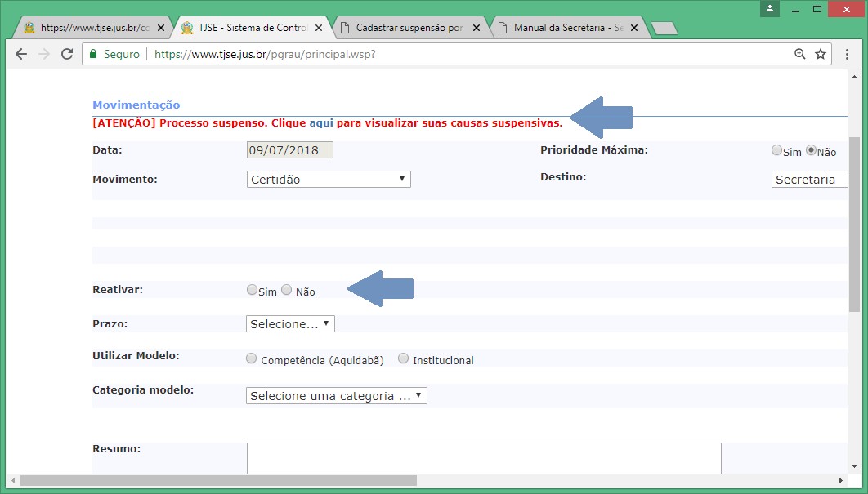Select Não for Reativar
This screenshot has height=494, width=868.
(287, 290)
